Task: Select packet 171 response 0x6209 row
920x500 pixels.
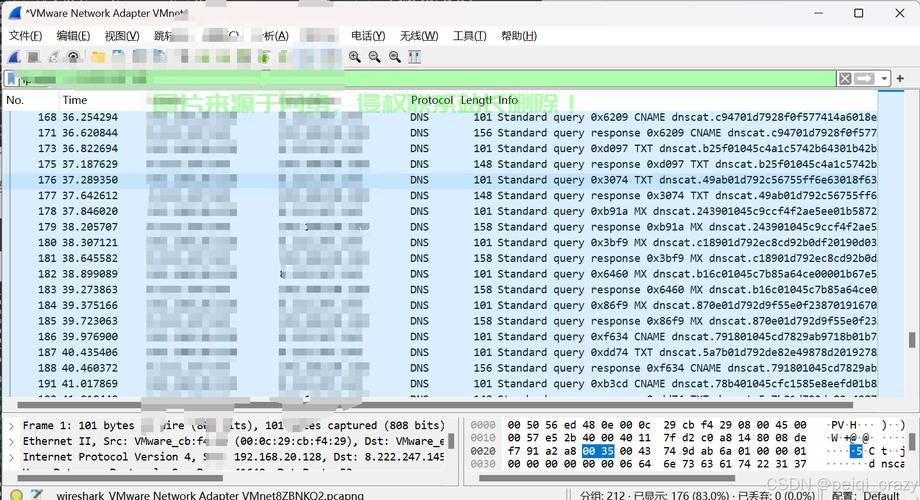Action: (x=440, y=133)
